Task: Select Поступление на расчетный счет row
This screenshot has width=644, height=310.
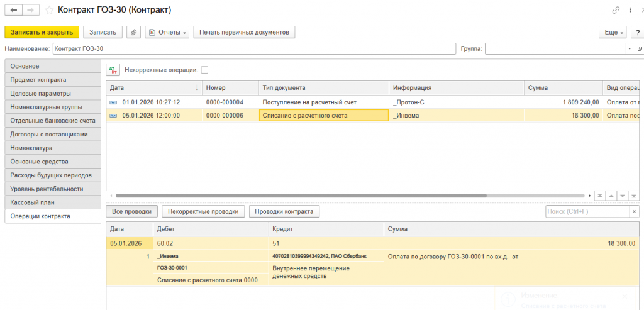Action: pyautogui.click(x=373, y=102)
